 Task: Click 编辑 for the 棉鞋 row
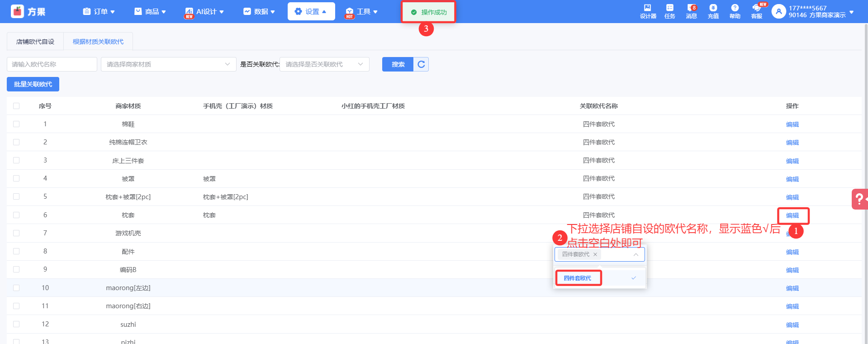(792, 124)
